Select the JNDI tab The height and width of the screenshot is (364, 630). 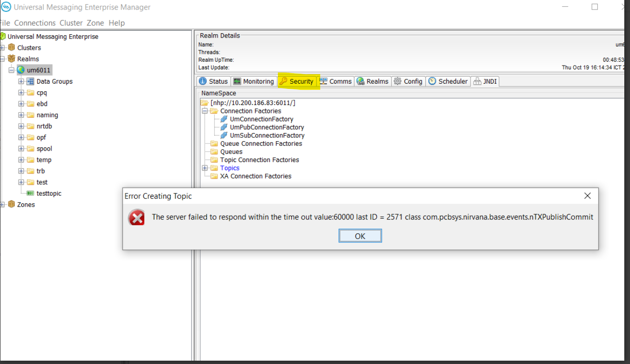[x=485, y=81]
